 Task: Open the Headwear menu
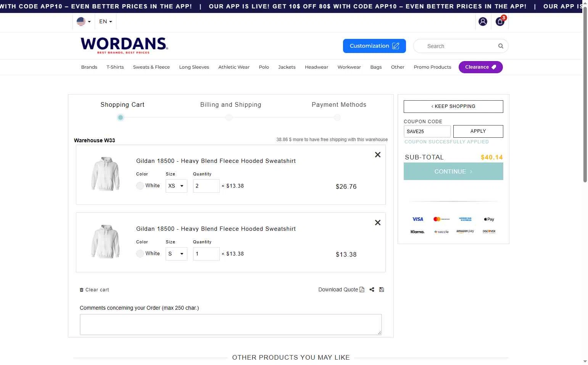316,67
